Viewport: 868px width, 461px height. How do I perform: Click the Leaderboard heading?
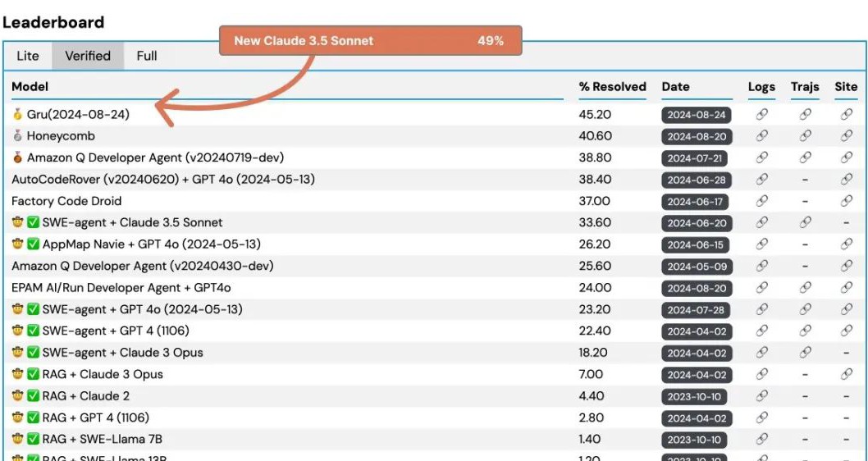(53, 22)
